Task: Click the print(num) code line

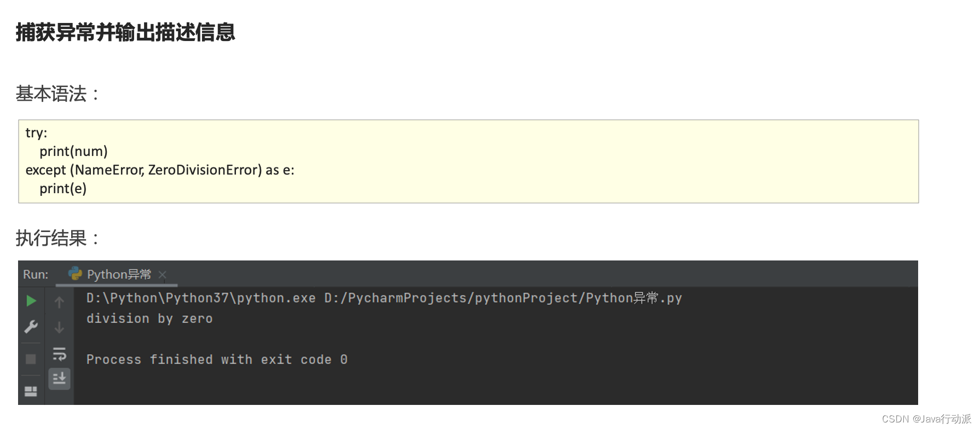Action: pyautogui.click(x=73, y=152)
